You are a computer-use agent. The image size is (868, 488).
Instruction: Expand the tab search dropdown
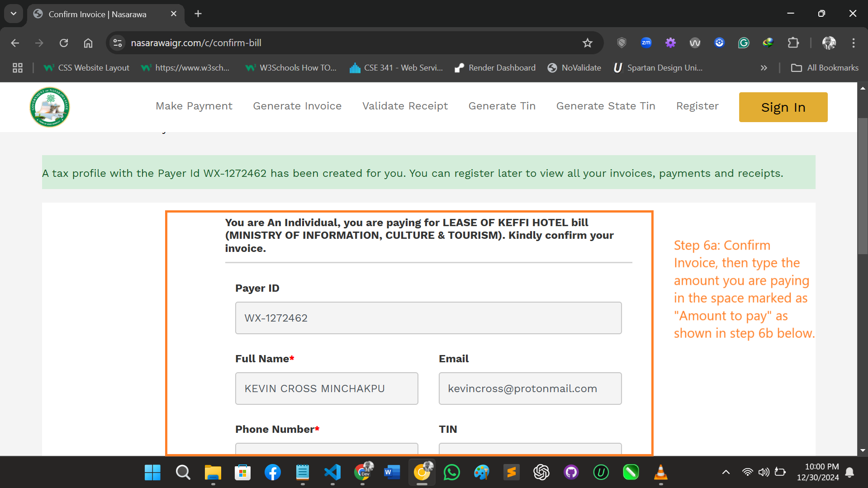[14, 14]
